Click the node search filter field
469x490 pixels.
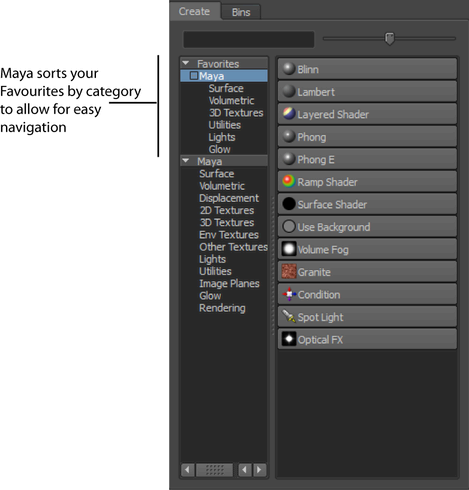click(x=249, y=39)
